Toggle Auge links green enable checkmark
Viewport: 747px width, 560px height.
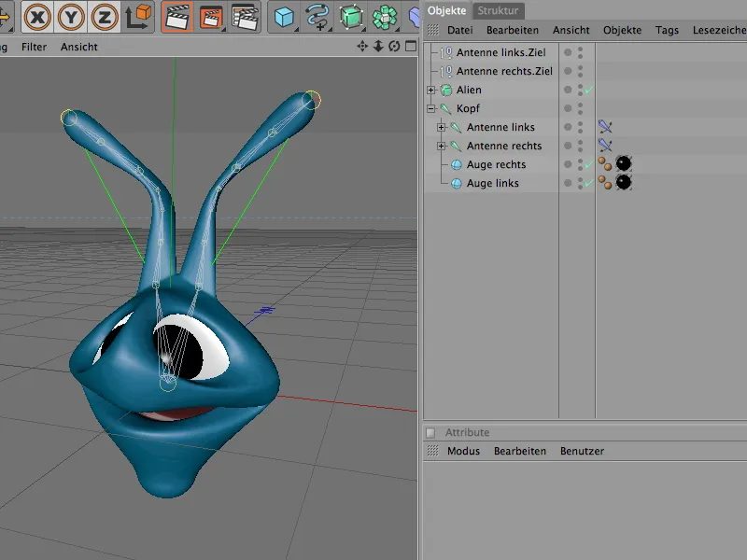[x=589, y=183]
